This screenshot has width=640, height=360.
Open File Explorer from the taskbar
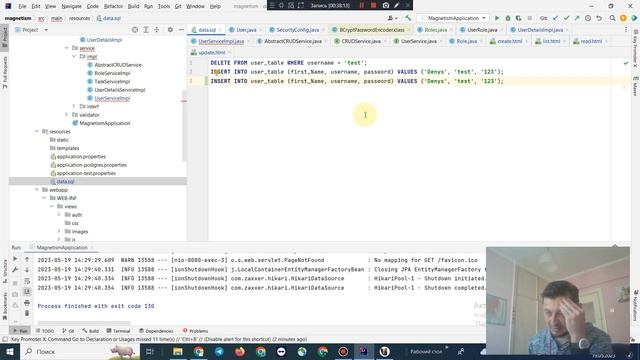pos(178,351)
